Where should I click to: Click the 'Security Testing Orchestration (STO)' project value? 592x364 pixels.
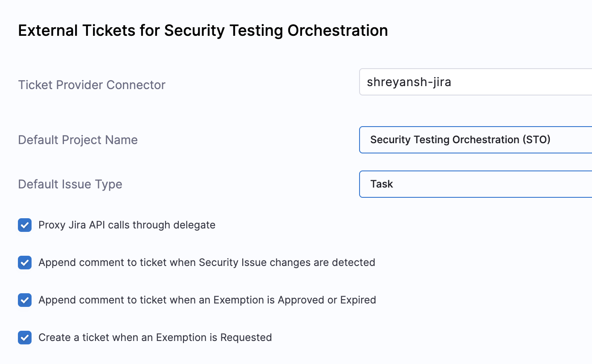pyautogui.click(x=460, y=140)
